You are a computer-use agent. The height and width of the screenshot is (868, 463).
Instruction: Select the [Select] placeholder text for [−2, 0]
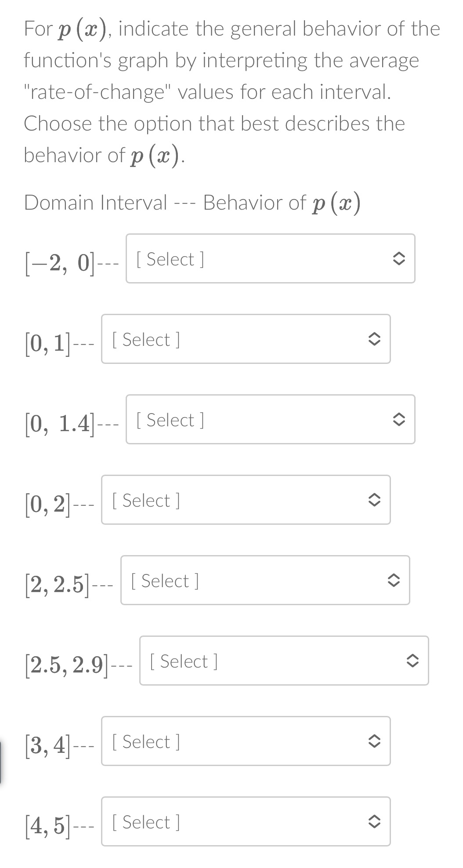[170, 259]
